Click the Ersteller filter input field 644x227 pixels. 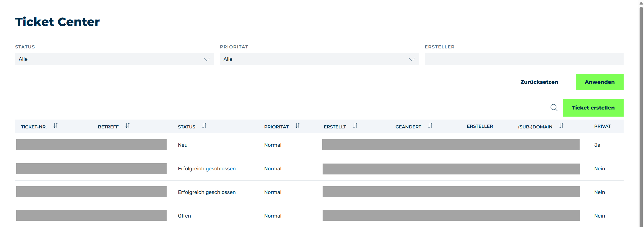point(524,59)
